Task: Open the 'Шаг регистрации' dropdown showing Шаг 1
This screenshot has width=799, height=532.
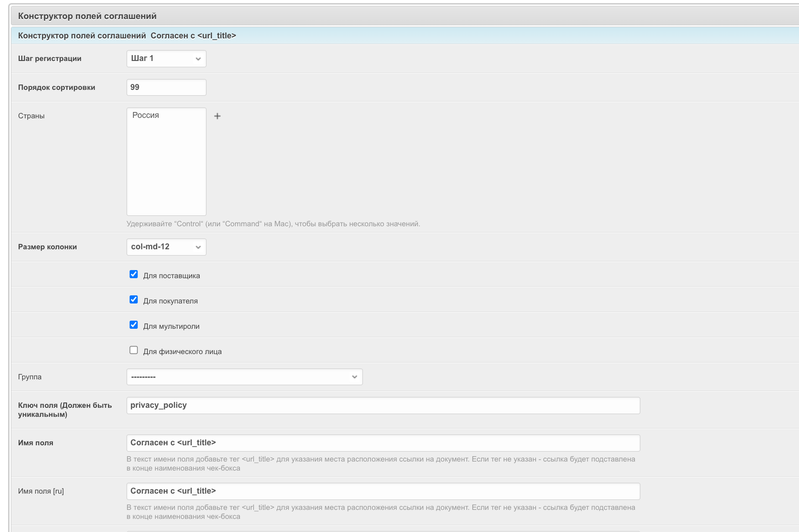Action: pos(166,59)
